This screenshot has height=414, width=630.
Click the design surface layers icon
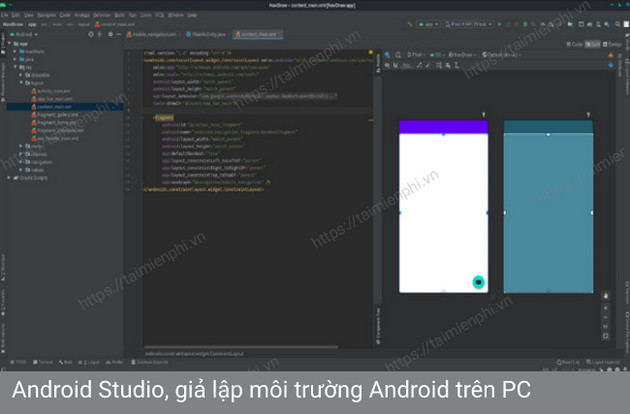click(x=388, y=55)
